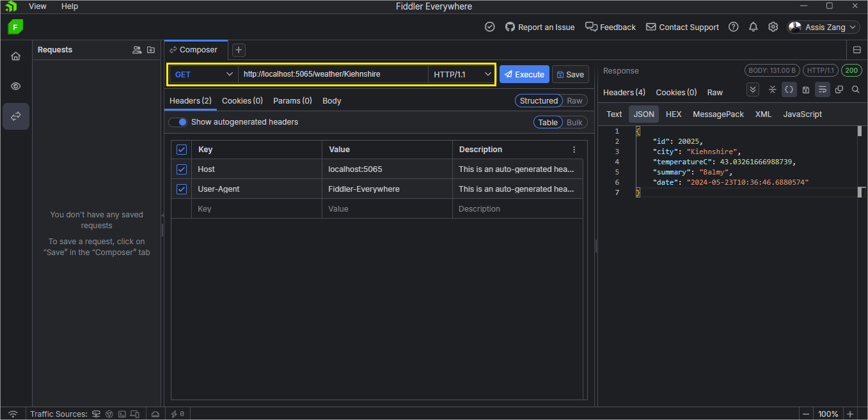Open the three-dot menu in Description column
This screenshot has height=420, width=868.
coord(574,150)
